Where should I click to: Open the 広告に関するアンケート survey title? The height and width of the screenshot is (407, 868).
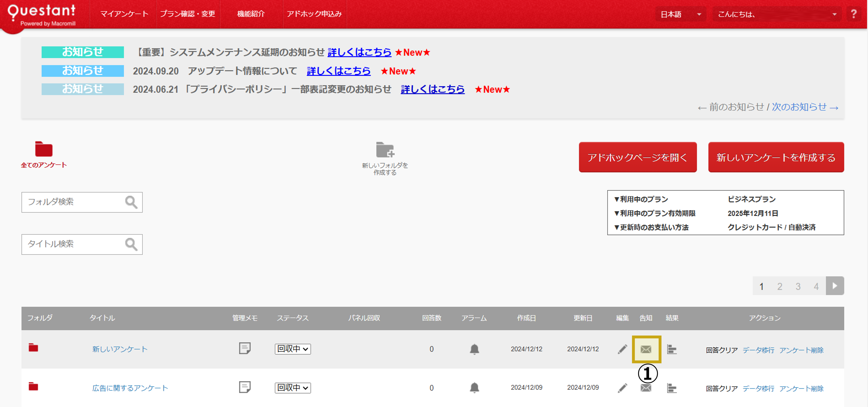pos(130,388)
